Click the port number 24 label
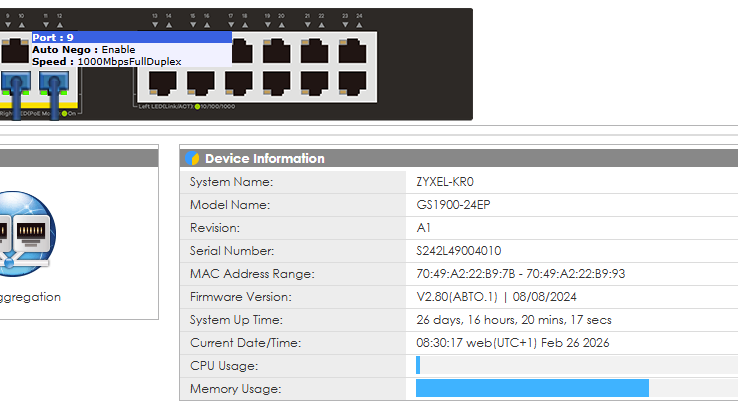738x404 pixels. coord(359,16)
